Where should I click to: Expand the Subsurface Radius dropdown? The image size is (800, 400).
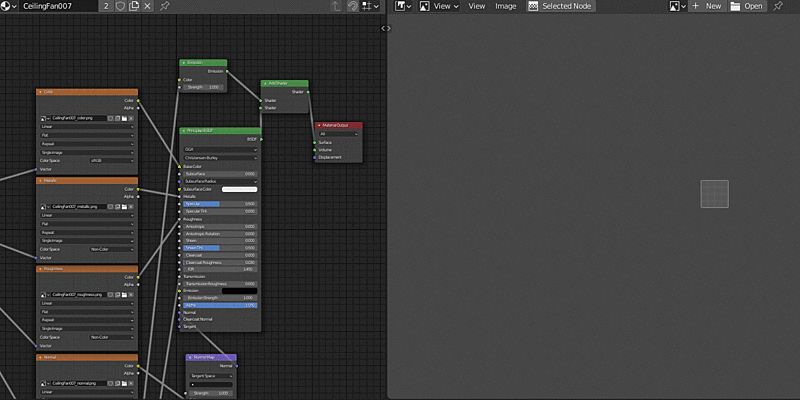pos(220,181)
